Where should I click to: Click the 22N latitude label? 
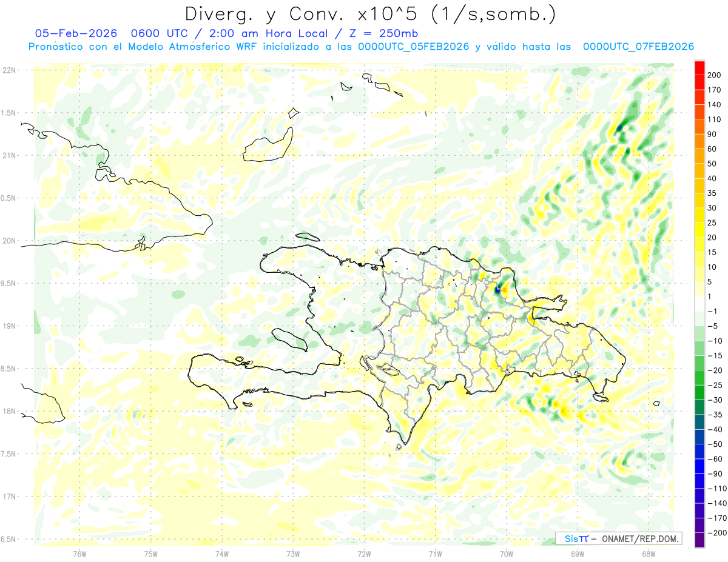coord(8,70)
